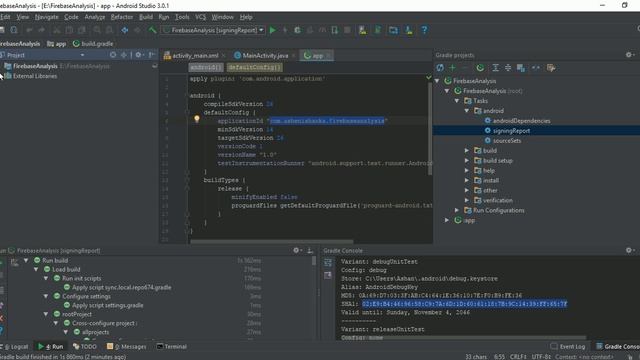
Task: Open the VCS menu
Action: (200, 17)
